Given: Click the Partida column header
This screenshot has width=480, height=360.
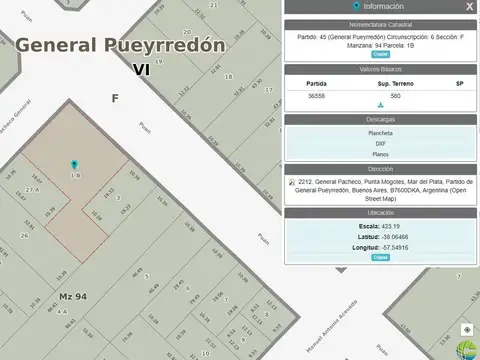Looking at the screenshot, I should (x=316, y=84).
